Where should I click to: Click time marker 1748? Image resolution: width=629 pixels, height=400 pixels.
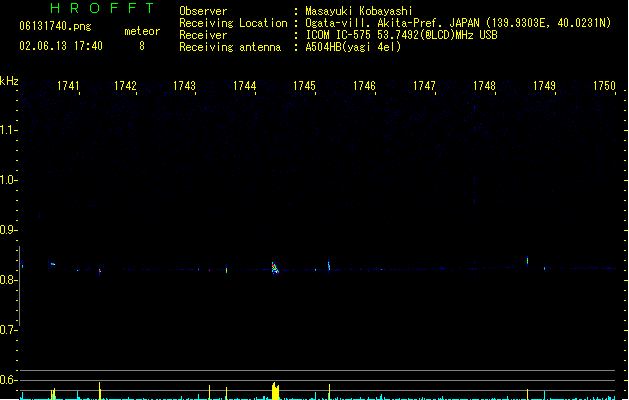click(x=484, y=86)
